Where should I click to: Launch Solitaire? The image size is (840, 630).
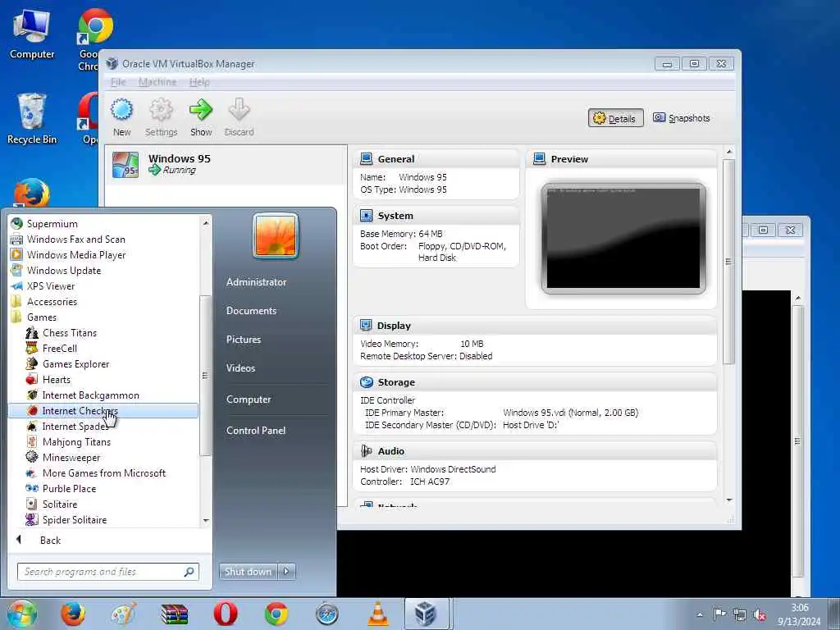104,504
